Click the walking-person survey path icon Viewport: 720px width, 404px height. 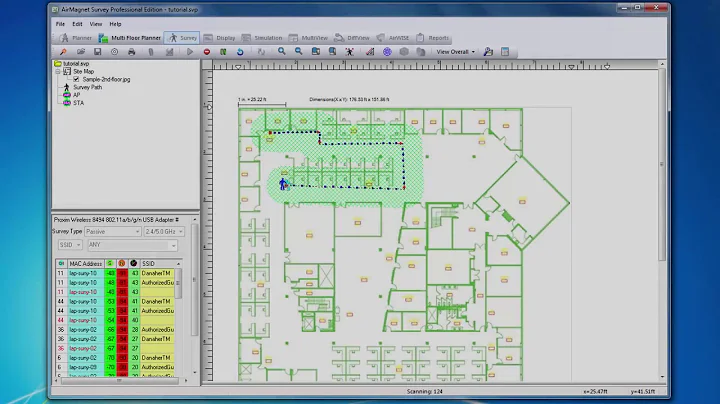point(349,52)
